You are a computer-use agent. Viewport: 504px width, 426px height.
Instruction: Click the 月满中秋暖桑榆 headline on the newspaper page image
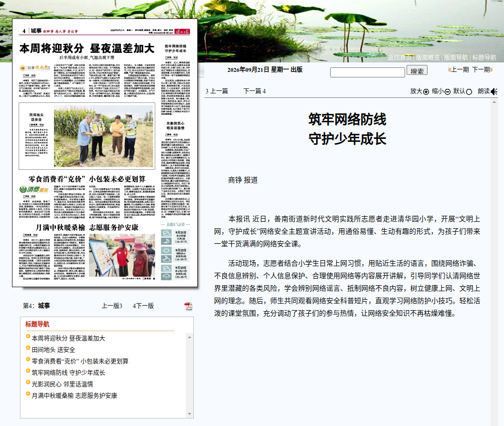click(87, 227)
